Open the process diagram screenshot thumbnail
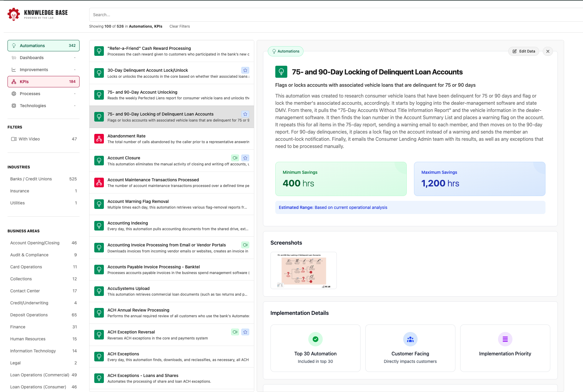 [x=304, y=270]
